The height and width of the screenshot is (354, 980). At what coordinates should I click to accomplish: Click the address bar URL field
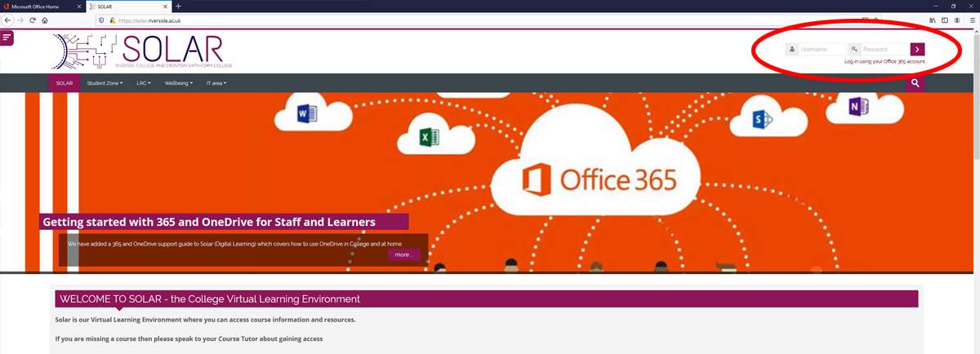(490, 20)
